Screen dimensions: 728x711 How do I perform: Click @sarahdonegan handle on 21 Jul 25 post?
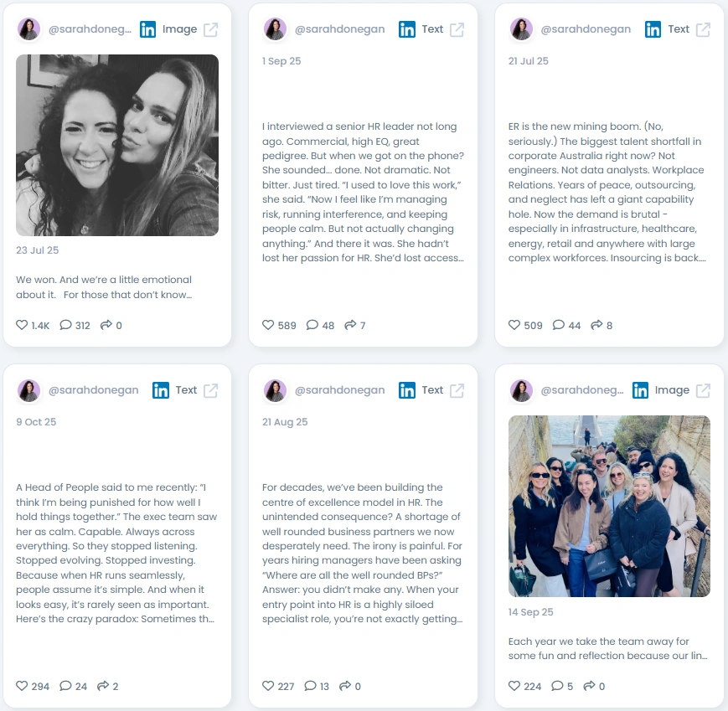(x=586, y=29)
